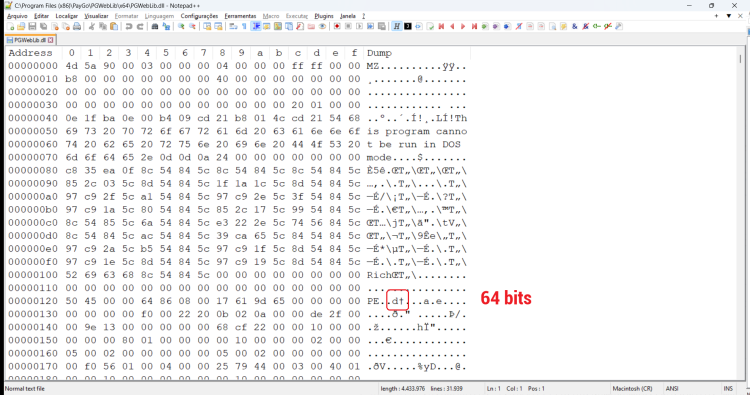Open the Macintosh (CR) line ending selector
750x395 pixels.
632,389
